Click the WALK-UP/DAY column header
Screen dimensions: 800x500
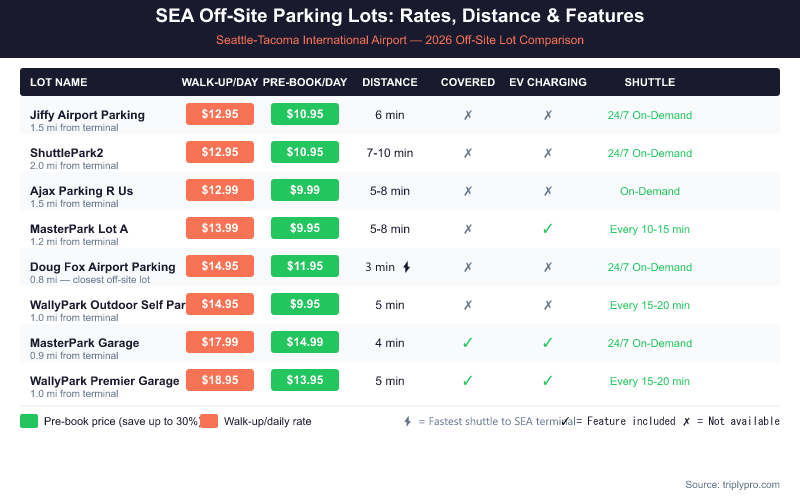(220, 82)
